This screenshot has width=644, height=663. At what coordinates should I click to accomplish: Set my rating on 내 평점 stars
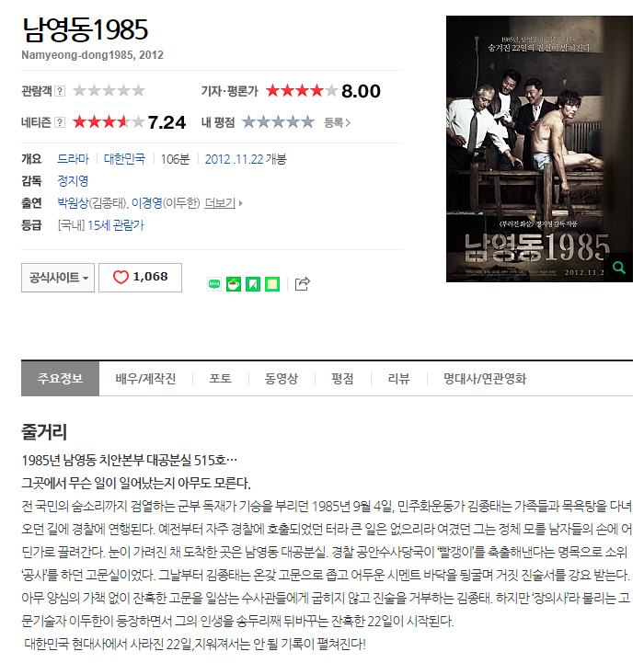[x=278, y=122]
